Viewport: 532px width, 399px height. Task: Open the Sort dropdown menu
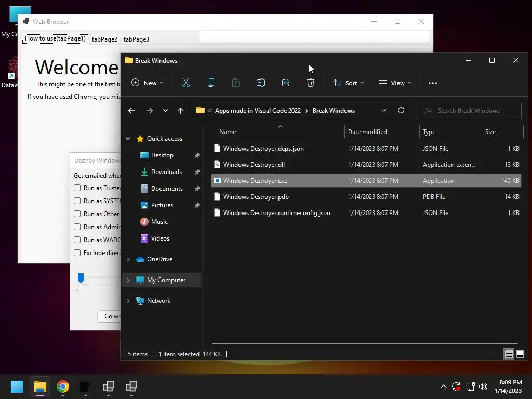pos(349,83)
